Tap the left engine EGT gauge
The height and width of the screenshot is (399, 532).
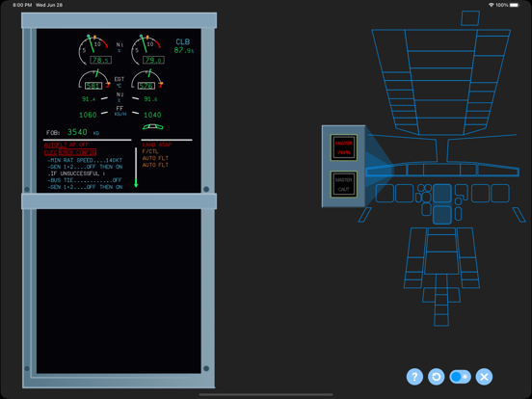[x=94, y=80]
